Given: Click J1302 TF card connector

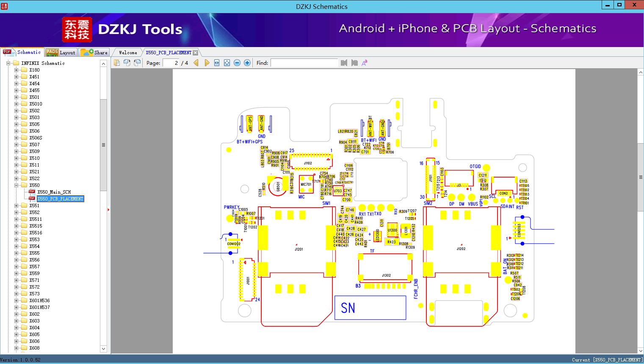Looking at the screenshot, I should click(x=385, y=268).
